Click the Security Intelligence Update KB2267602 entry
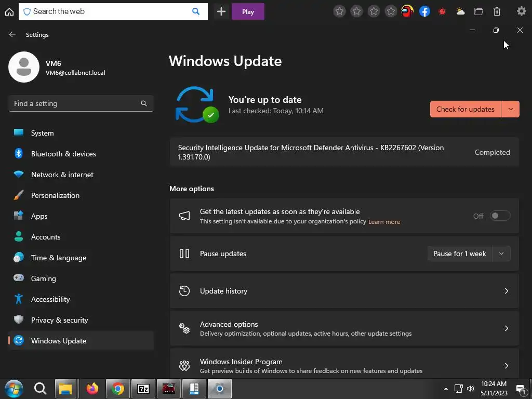The width and height of the screenshot is (532, 399). coord(344,152)
